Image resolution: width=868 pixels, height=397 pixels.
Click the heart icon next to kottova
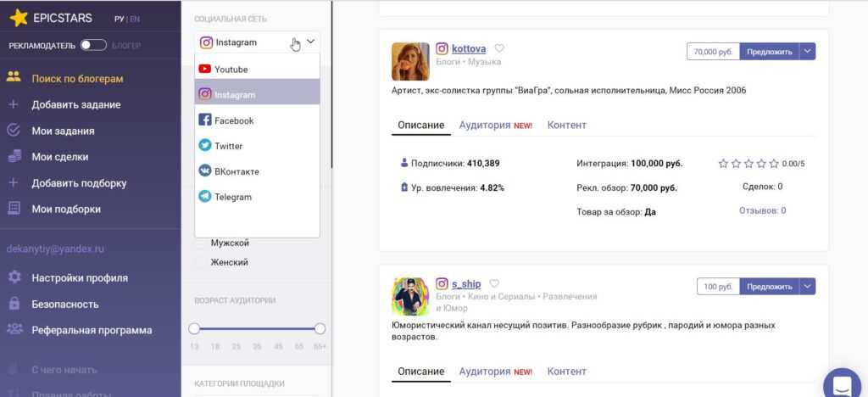tap(499, 48)
